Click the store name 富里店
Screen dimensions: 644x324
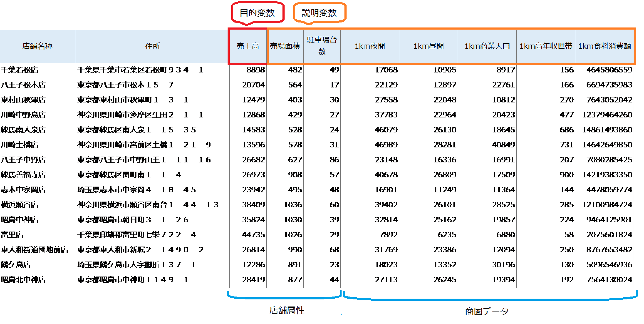pyautogui.click(x=12, y=235)
